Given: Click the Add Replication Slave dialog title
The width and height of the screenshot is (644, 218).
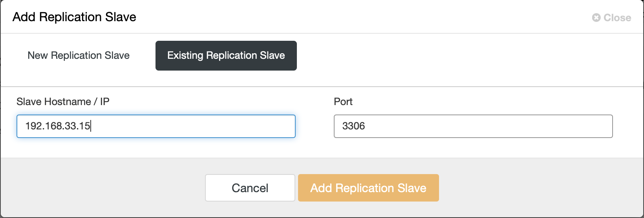Looking at the screenshot, I should pos(75,17).
